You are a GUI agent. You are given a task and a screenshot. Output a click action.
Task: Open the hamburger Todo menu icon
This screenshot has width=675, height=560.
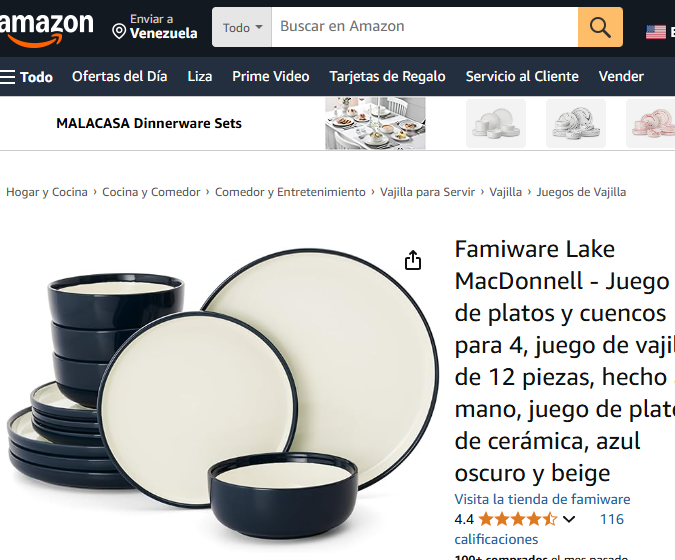pos(7,77)
